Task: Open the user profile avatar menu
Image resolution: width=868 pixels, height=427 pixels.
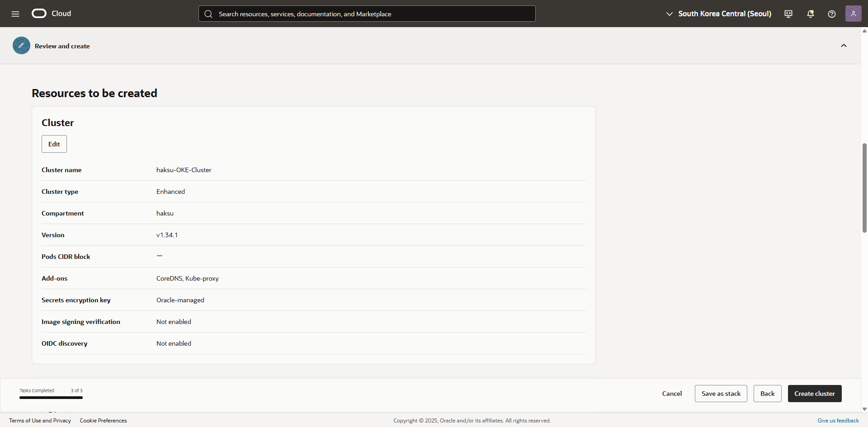Action: coord(853,14)
